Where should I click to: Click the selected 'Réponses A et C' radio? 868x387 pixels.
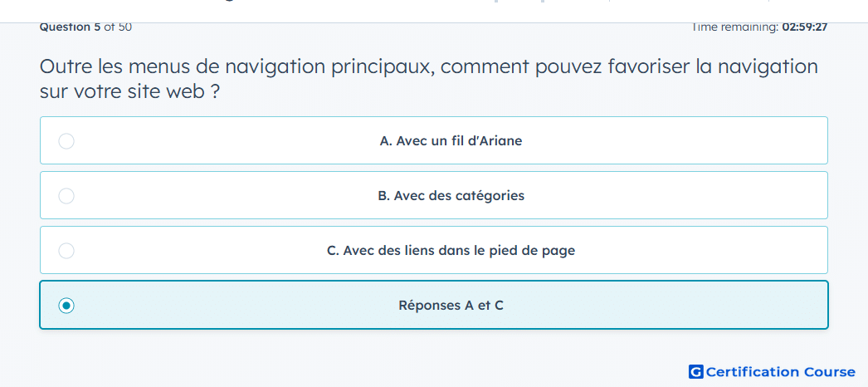point(66,306)
